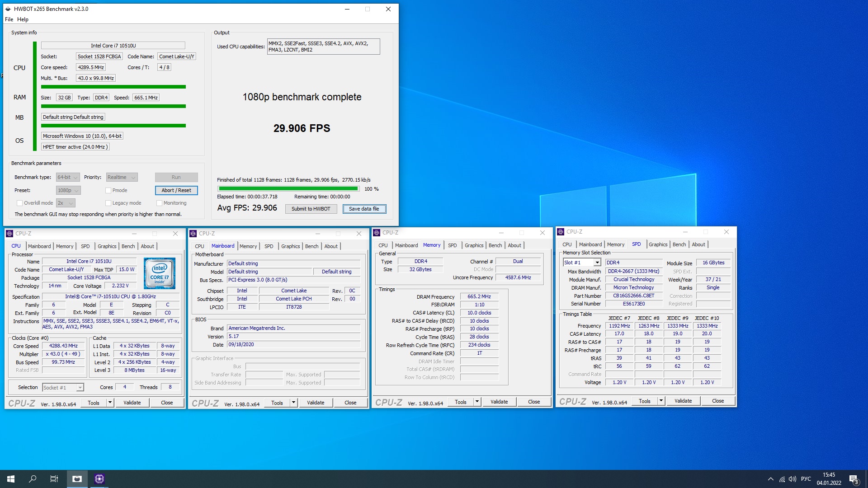868x488 pixels.
Task: Click the DRAM Frequency 665.2 MHz value
Action: point(479,297)
